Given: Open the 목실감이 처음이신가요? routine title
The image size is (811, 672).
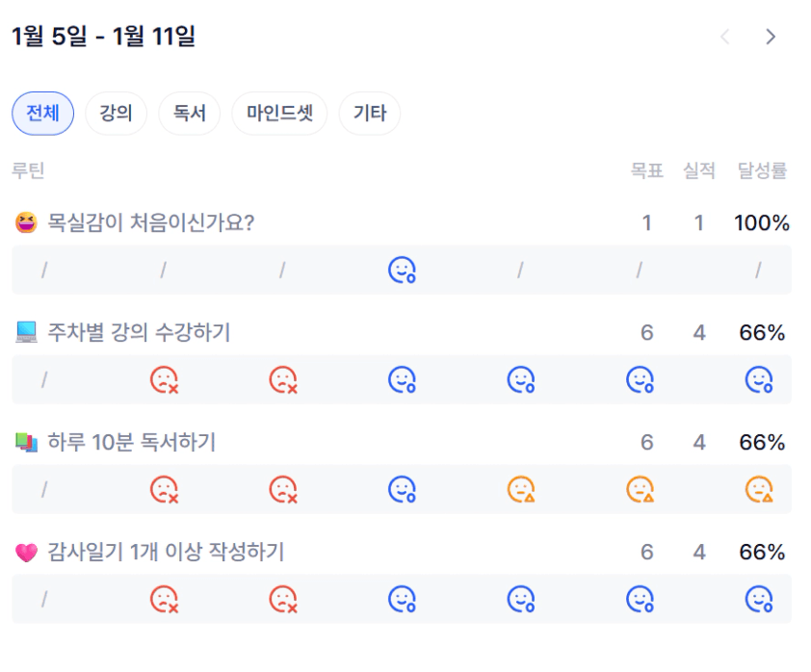Looking at the screenshot, I should click(x=151, y=223).
